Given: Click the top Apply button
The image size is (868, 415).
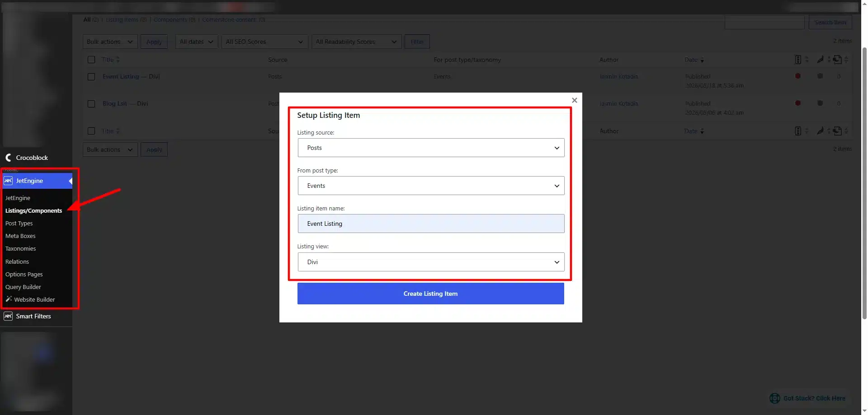Looking at the screenshot, I should tap(154, 42).
